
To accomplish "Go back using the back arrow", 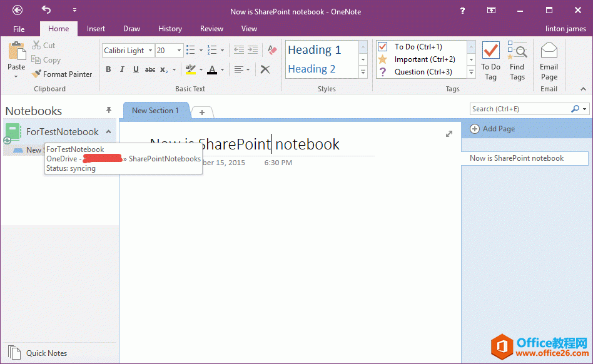I will coord(18,10).
